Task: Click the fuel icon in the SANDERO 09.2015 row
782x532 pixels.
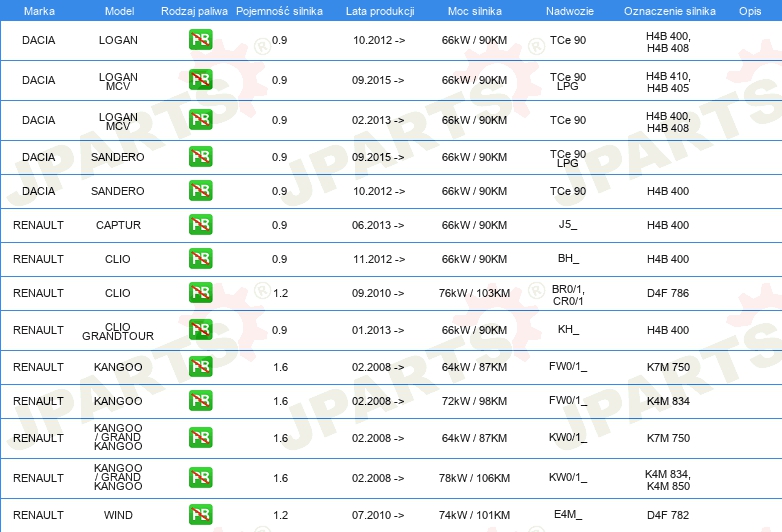Action: (200, 157)
